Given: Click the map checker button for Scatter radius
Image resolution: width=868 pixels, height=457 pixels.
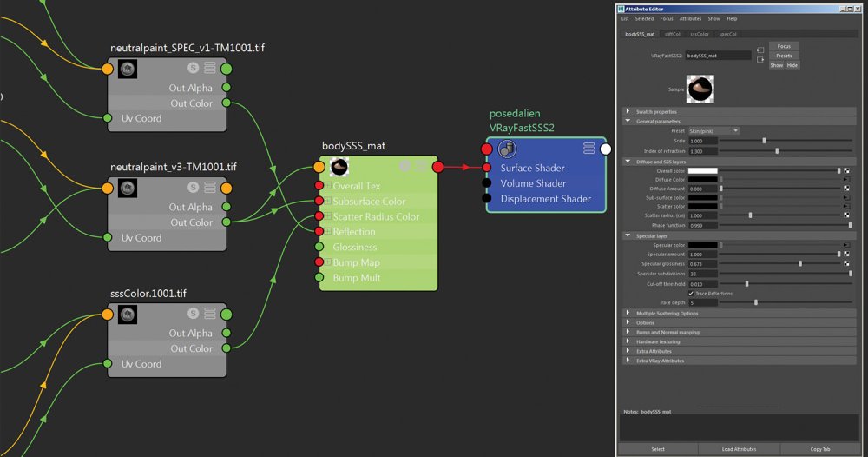Looking at the screenshot, I should click(846, 215).
